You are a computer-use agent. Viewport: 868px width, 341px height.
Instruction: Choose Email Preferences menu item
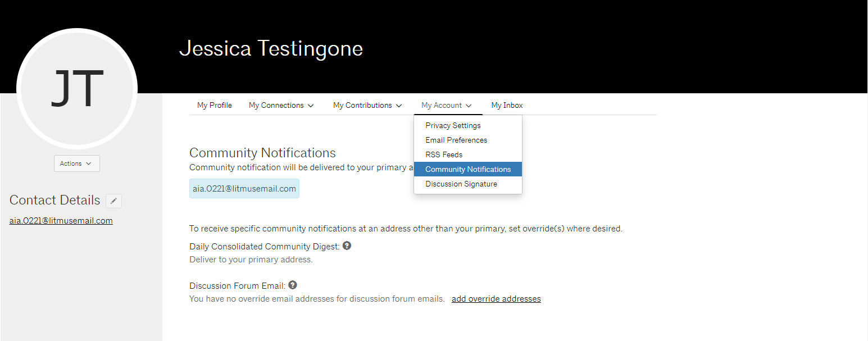pos(456,140)
